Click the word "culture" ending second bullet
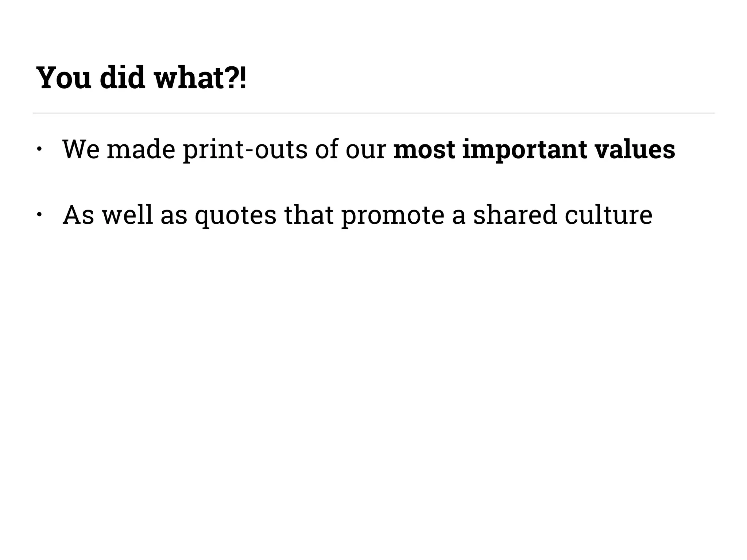747x560 pixels. pyautogui.click(x=609, y=215)
